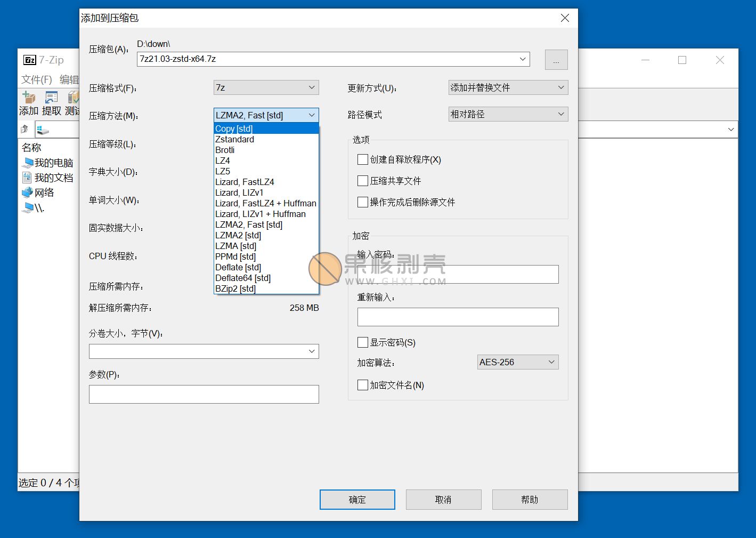Select Lizard, LIZv1 + Huffman method
This screenshot has width=756, height=538.
(266, 214)
